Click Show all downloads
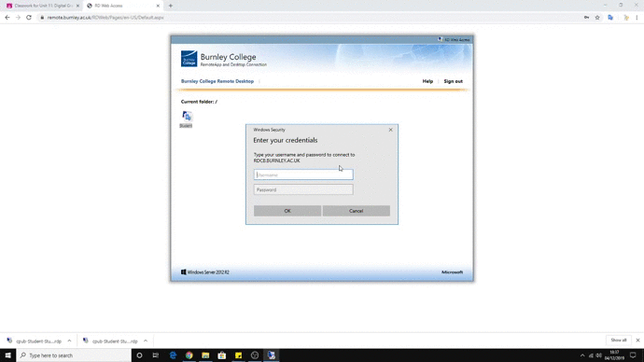This screenshot has width=644, height=362. [618, 341]
